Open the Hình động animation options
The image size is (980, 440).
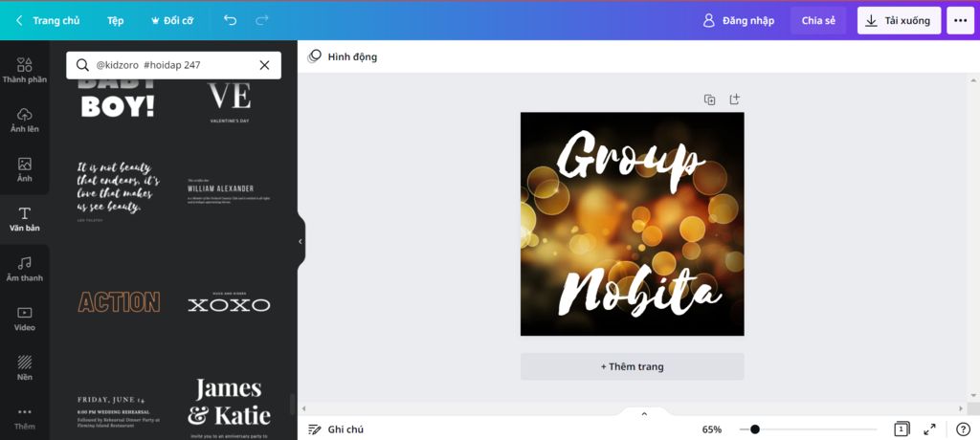click(x=343, y=56)
